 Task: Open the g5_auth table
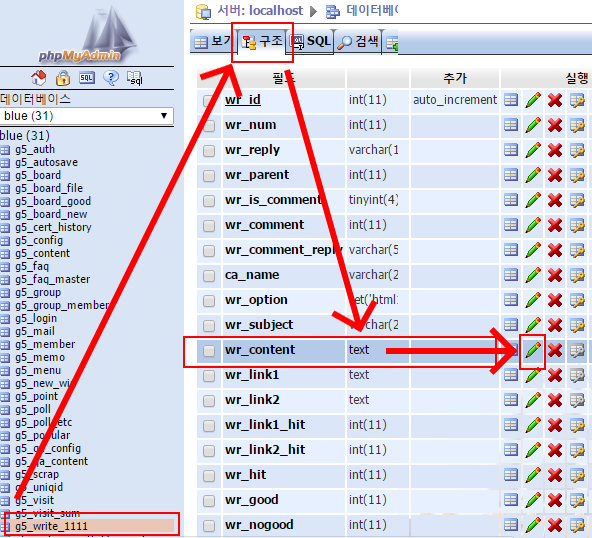[x=35, y=149]
